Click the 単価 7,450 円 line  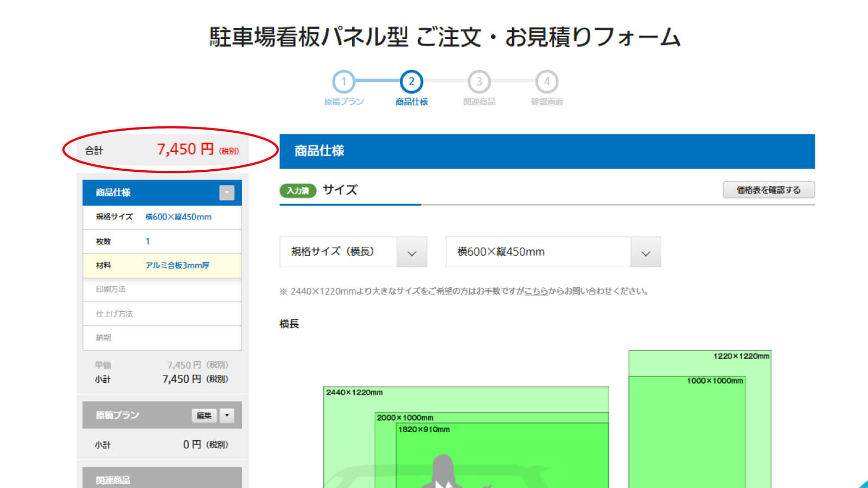pos(162,365)
